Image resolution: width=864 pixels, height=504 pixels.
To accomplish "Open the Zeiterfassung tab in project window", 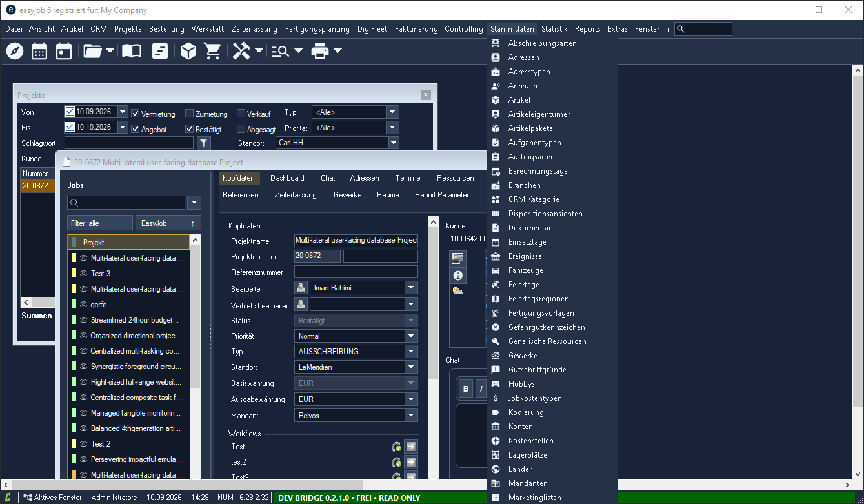I will (x=296, y=195).
